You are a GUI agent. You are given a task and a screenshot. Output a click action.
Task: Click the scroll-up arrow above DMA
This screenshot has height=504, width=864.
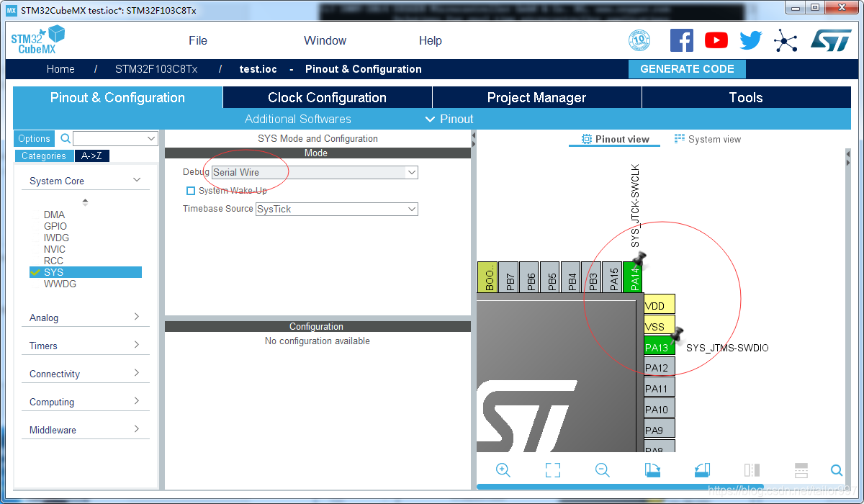tap(85, 201)
